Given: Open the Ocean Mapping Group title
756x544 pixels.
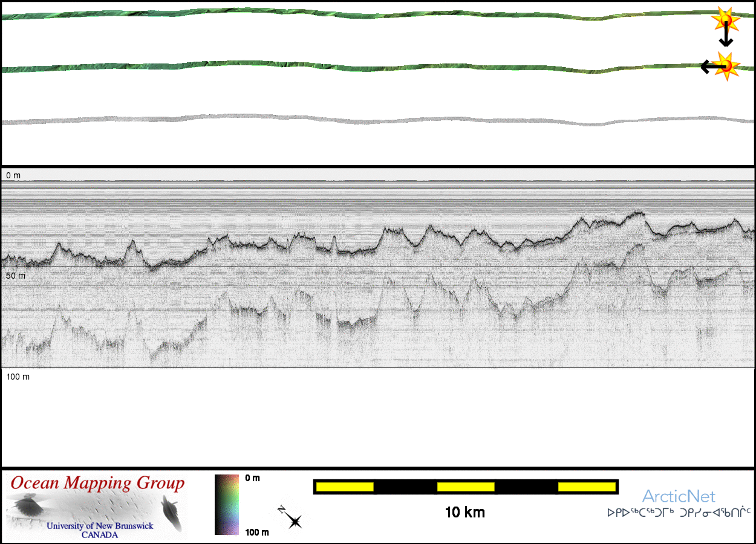Looking at the screenshot, I should pos(97,484).
